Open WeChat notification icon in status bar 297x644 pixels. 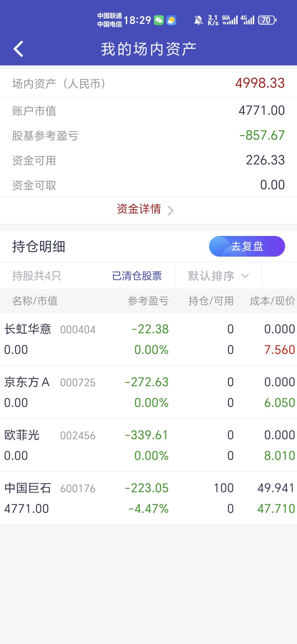[159, 20]
